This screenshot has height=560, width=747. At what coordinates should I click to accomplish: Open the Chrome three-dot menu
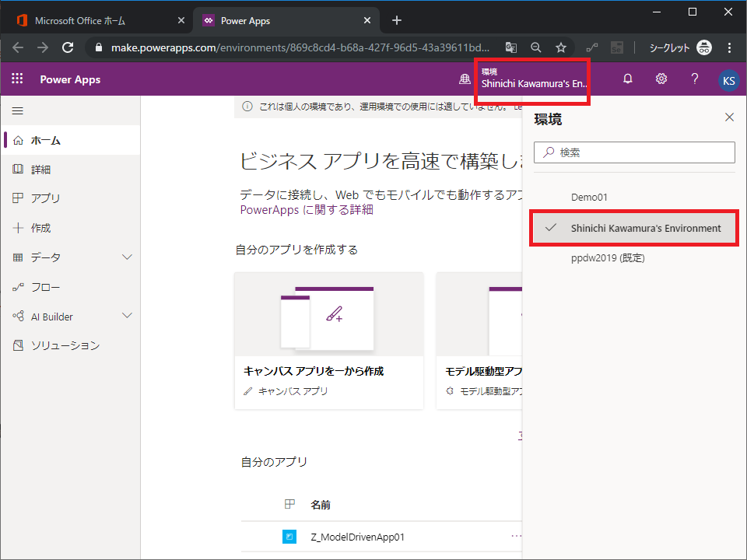[x=729, y=47]
